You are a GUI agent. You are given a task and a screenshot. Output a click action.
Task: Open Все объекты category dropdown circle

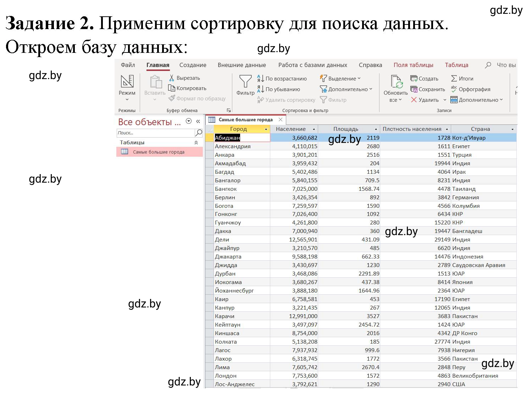[x=189, y=121]
